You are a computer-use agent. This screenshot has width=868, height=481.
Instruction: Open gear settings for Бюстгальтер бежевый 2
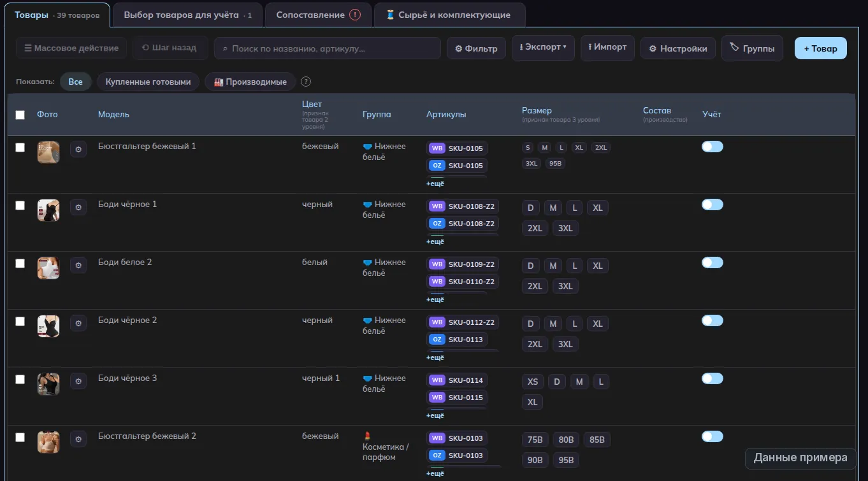(x=78, y=439)
